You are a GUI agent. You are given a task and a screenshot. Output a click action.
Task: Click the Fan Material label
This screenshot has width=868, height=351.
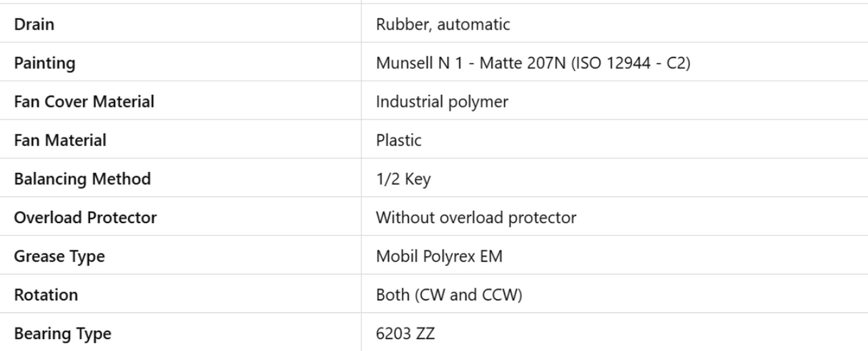click(60, 140)
